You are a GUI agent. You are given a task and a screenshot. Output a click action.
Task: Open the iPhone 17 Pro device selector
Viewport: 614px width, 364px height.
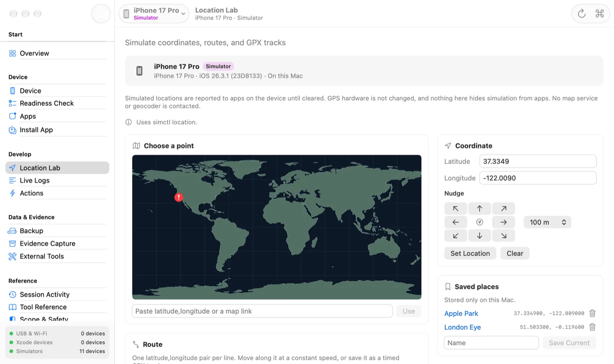click(x=154, y=14)
